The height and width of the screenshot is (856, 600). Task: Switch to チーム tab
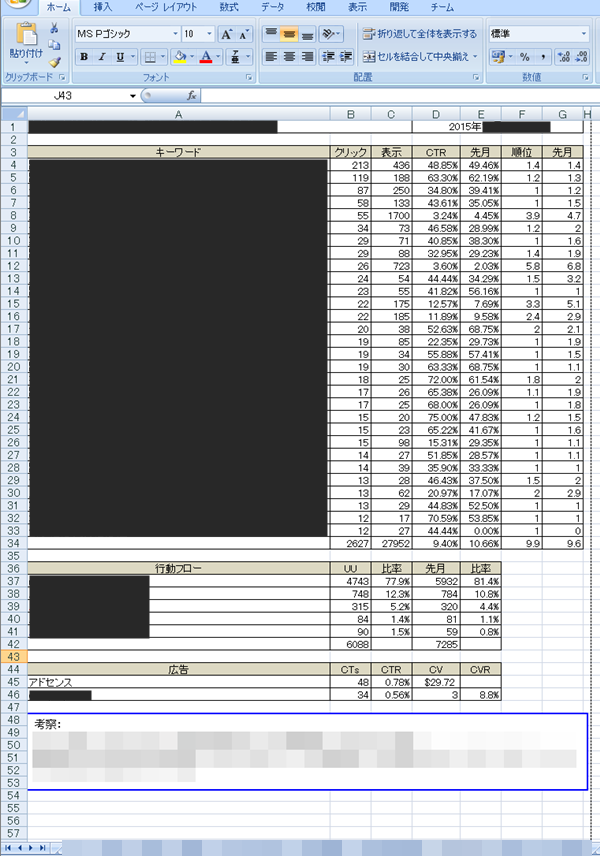tap(442, 7)
